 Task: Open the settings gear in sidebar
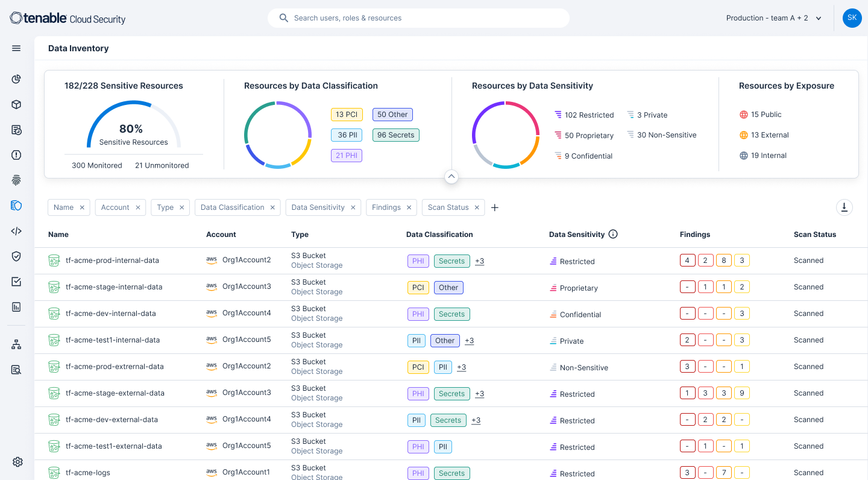pyautogui.click(x=17, y=462)
